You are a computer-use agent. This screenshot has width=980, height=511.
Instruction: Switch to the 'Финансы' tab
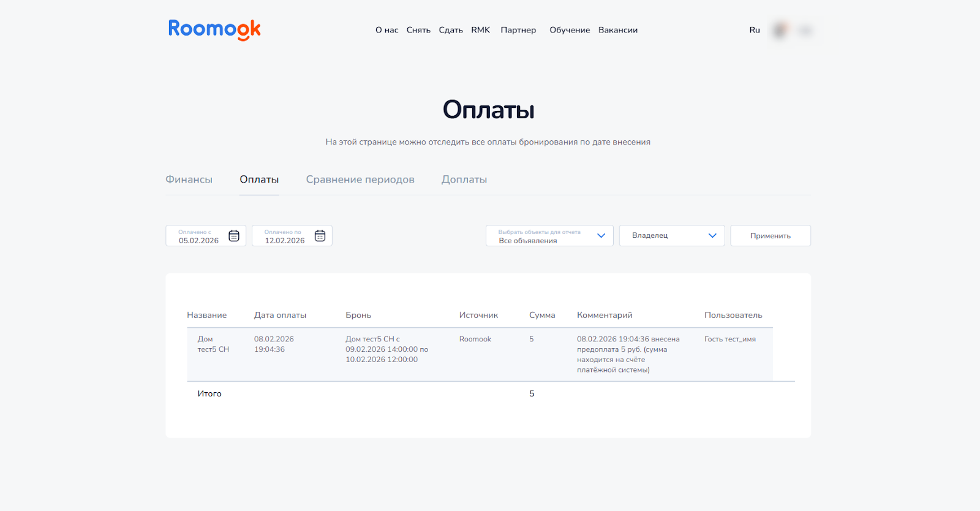click(189, 180)
